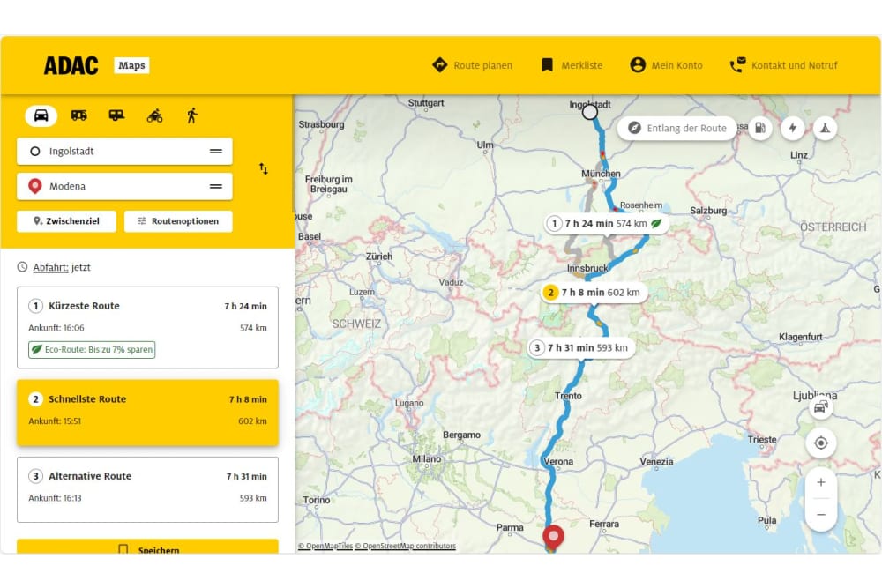Swap start and destination arrows
This screenshot has width=882, height=588.
[x=263, y=168]
